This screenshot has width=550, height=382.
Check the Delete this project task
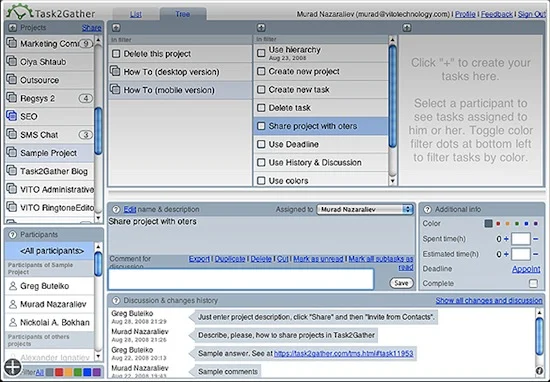[116, 54]
